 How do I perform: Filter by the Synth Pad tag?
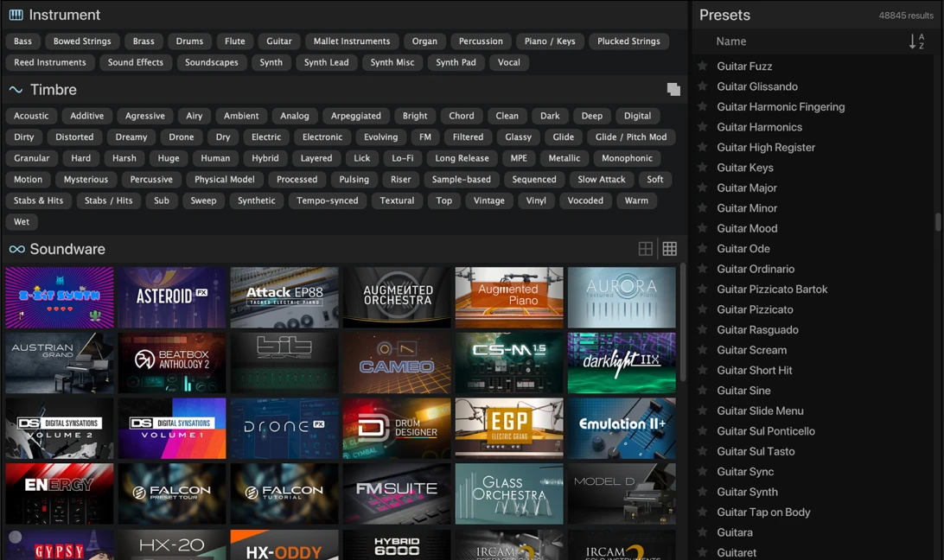click(x=456, y=62)
